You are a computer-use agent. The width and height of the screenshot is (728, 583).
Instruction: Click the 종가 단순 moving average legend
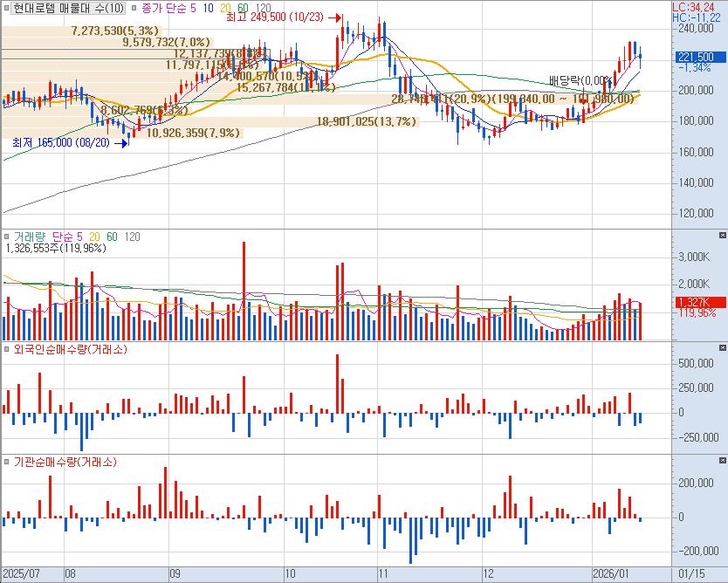coord(168,7)
